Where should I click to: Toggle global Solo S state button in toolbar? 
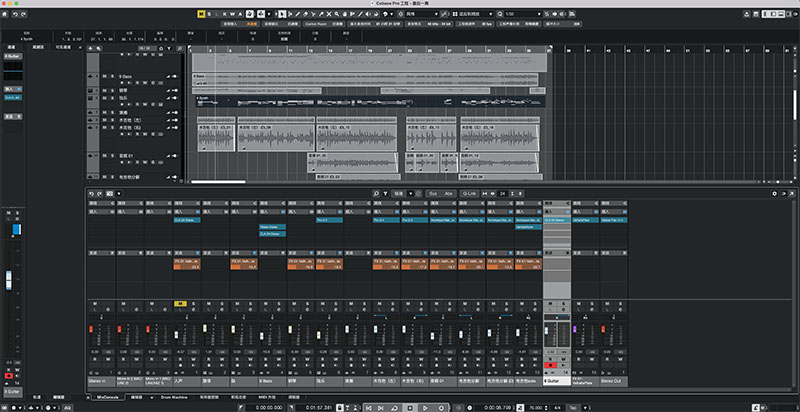pyautogui.click(x=209, y=14)
